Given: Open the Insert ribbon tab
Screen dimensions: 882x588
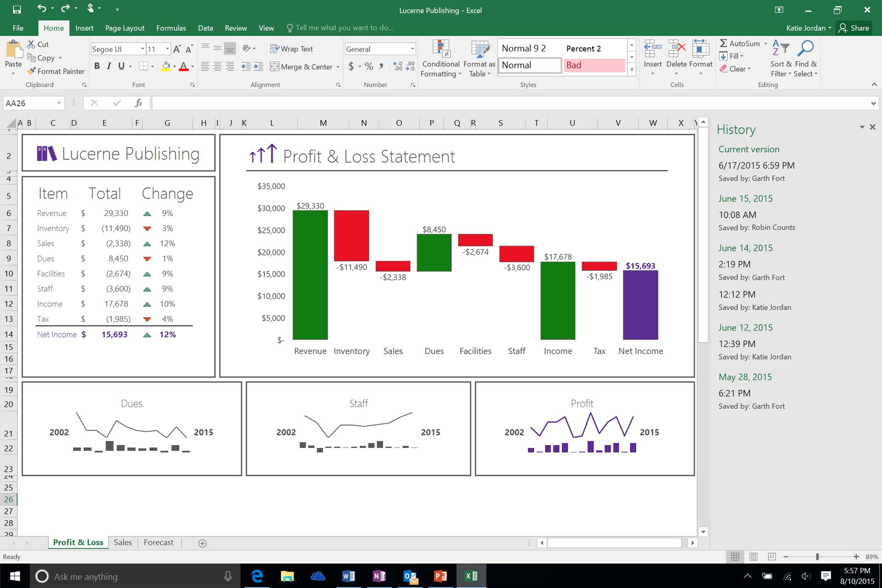Looking at the screenshot, I should [x=84, y=28].
